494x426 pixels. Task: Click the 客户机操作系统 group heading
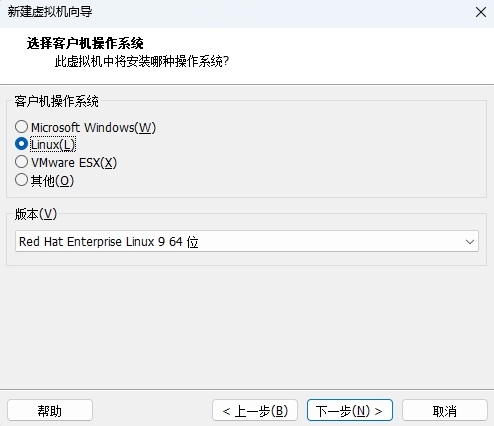pyautogui.click(x=56, y=101)
